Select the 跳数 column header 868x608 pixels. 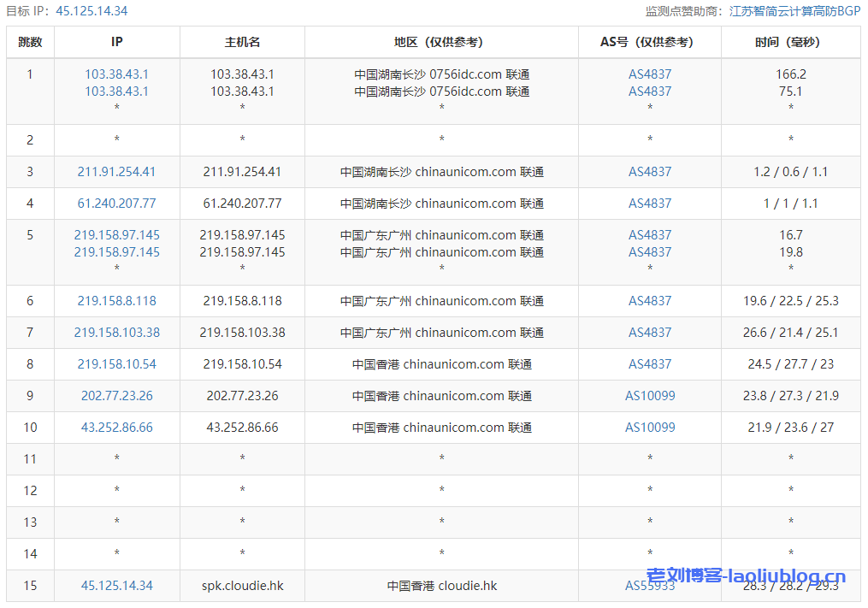click(30, 42)
